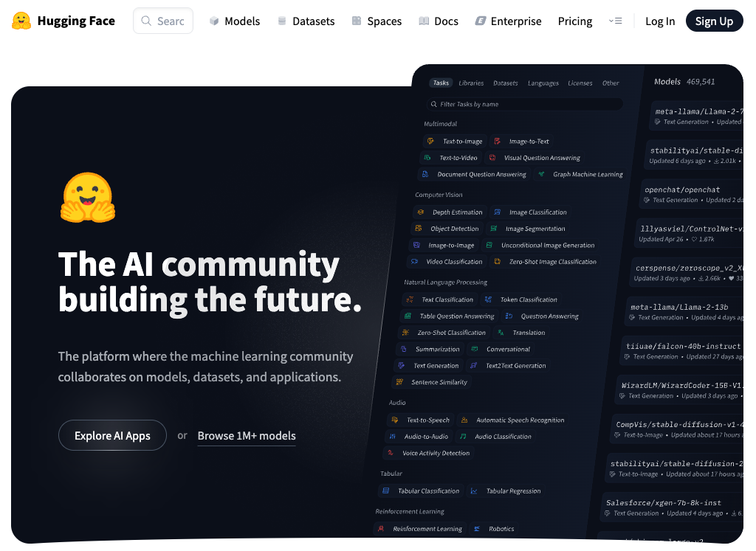Select the Conversational task chip
The height and width of the screenshot is (551, 756).
(501, 349)
